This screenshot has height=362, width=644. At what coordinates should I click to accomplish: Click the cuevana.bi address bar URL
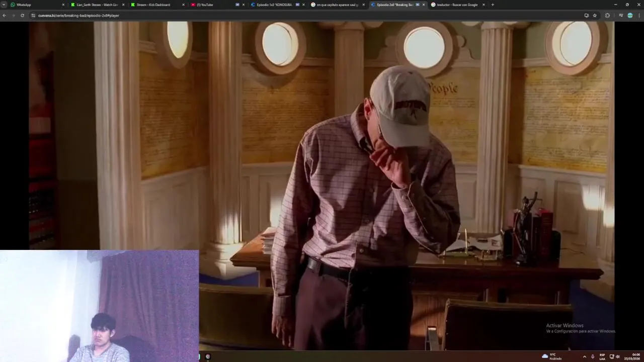point(78,16)
